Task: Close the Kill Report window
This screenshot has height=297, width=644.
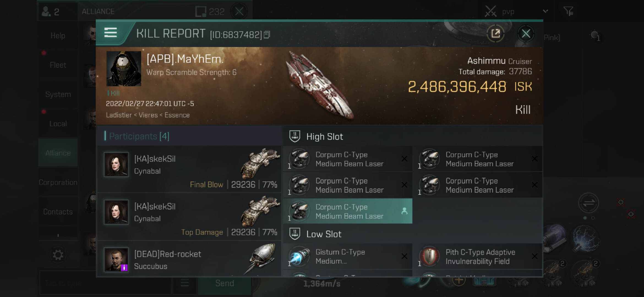Action: tap(526, 34)
